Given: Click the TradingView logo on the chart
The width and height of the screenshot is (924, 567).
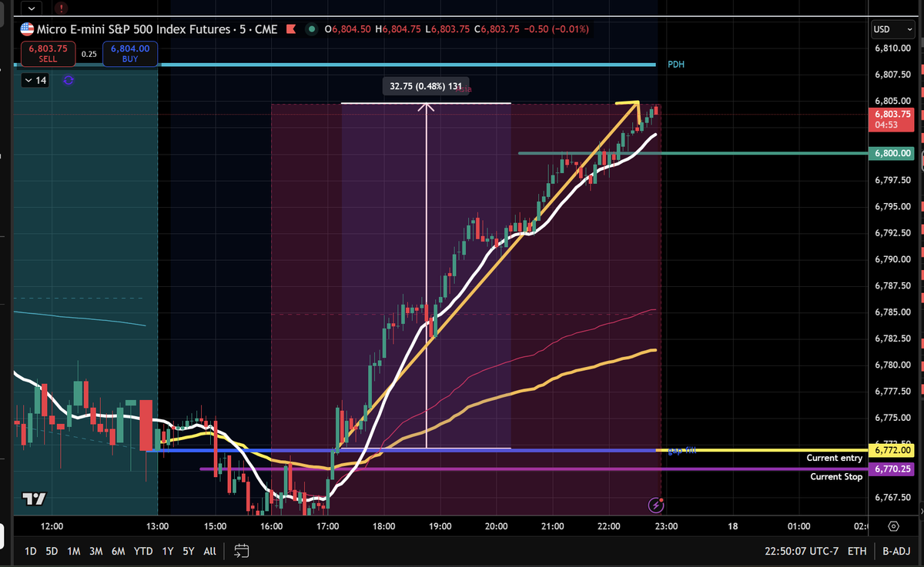Looking at the screenshot, I should pos(33,499).
